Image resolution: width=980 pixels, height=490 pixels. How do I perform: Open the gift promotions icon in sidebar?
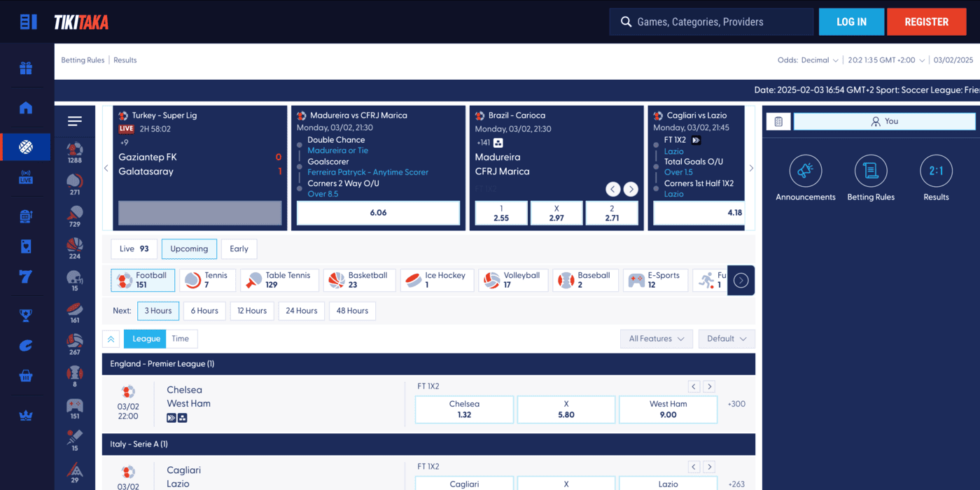pos(26,68)
